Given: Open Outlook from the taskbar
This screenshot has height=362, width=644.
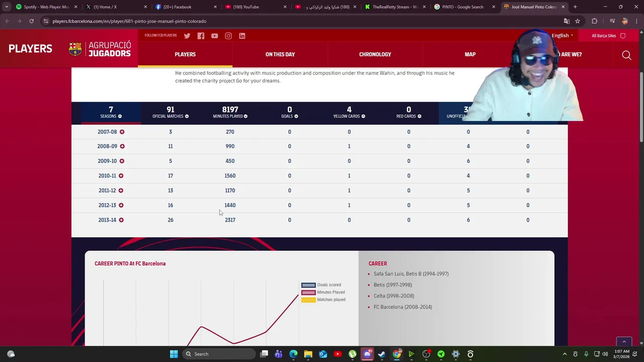Looking at the screenshot, I should pos(323,354).
